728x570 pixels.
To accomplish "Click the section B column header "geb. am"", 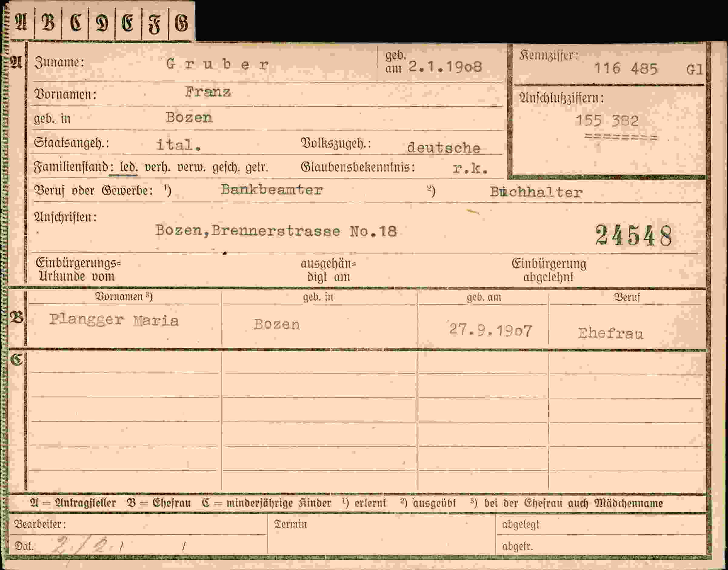I will pos(484,297).
